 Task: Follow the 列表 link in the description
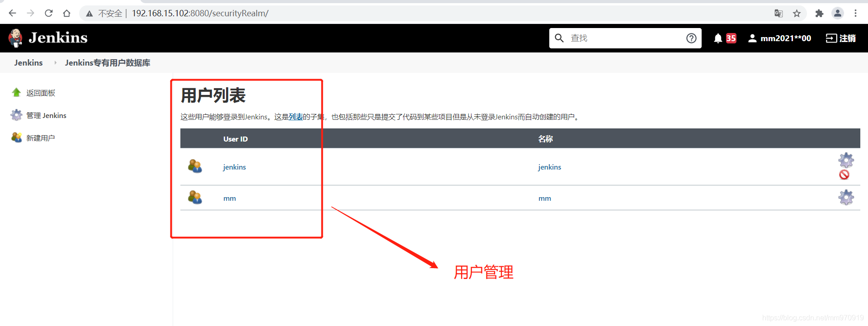click(x=296, y=117)
